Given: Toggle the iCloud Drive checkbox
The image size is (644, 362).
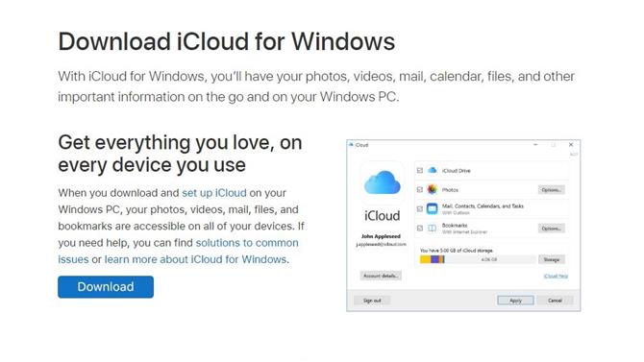Looking at the screenshot, I should (x=420, y=170).
